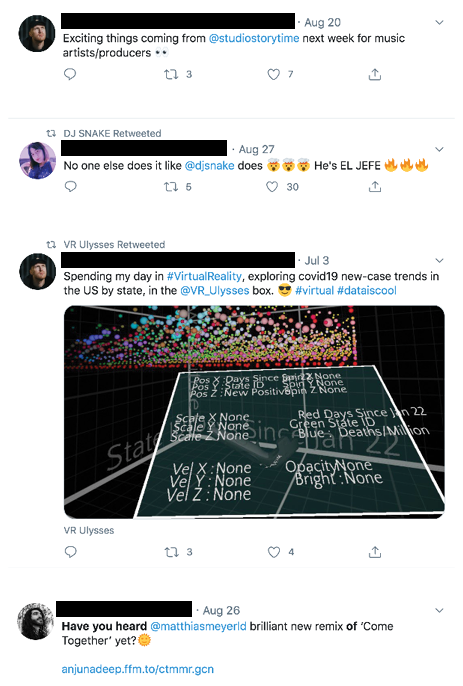Image resolution: width=463 pixels, height=686 pixels.
Task: Like the Aug 20 tweet
Action: coord(274,74)
